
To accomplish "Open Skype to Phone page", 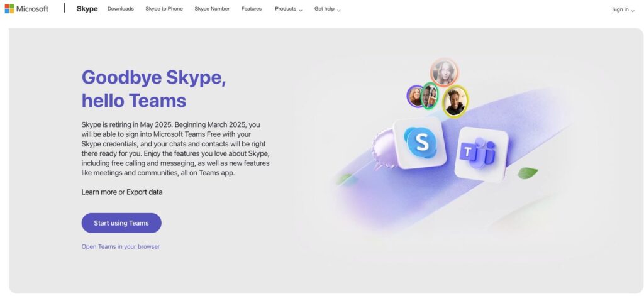I will 164,9.
